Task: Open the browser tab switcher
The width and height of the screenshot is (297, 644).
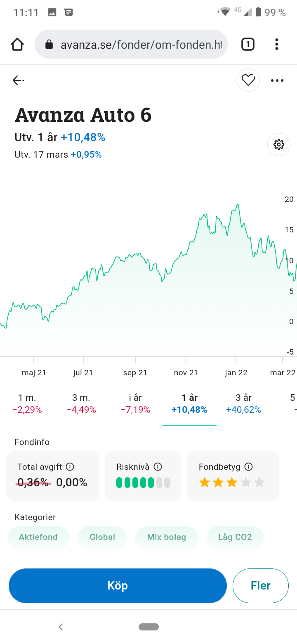Action: click(247, 44)
